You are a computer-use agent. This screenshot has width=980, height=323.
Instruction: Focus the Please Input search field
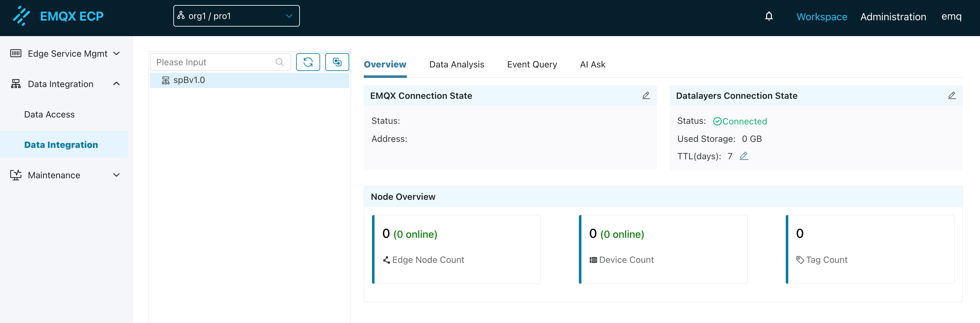(x=213, y=62)
